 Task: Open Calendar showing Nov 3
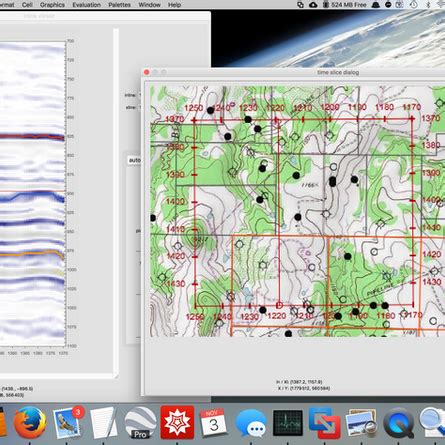(213, 422)
